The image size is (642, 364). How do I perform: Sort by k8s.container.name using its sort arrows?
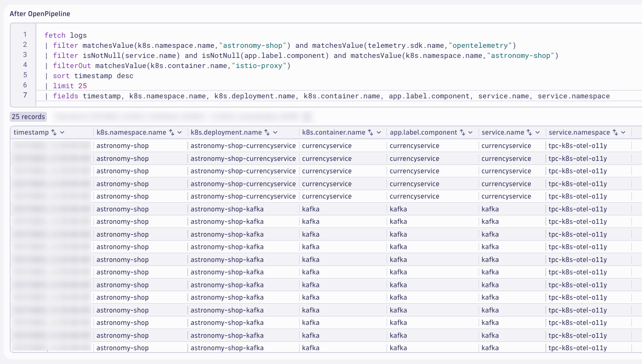point(371,132)
